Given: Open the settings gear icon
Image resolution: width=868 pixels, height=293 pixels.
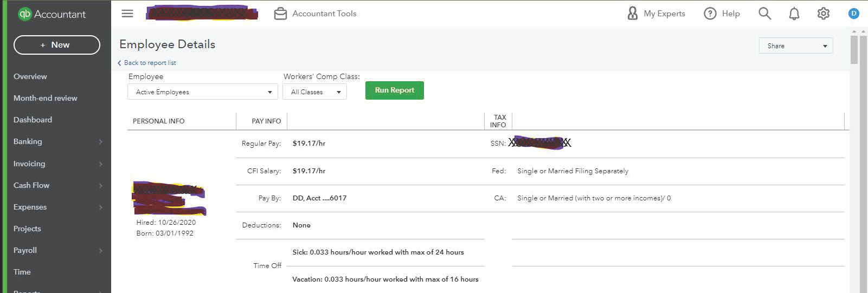Looking at the screenshot, I should [823, 14].
